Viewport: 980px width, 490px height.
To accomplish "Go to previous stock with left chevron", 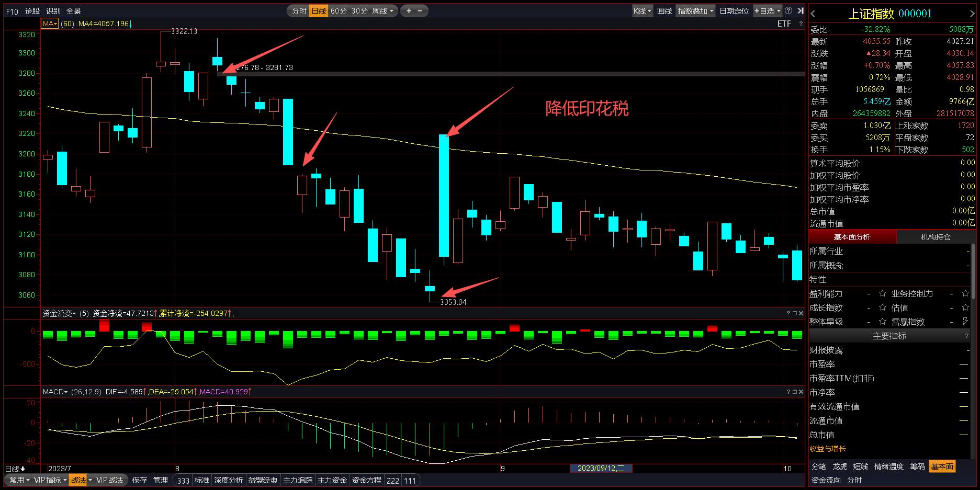I will click(813, 14).
